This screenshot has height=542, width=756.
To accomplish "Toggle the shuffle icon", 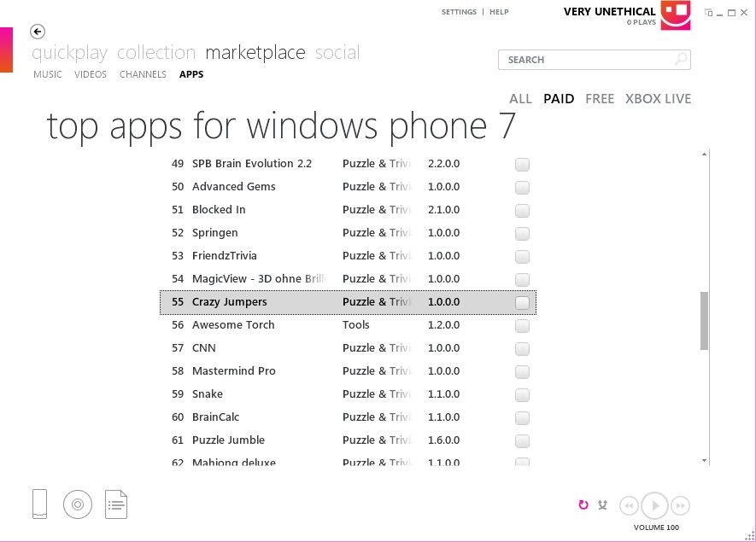I will pyautogui.click(x=603, y=505).
